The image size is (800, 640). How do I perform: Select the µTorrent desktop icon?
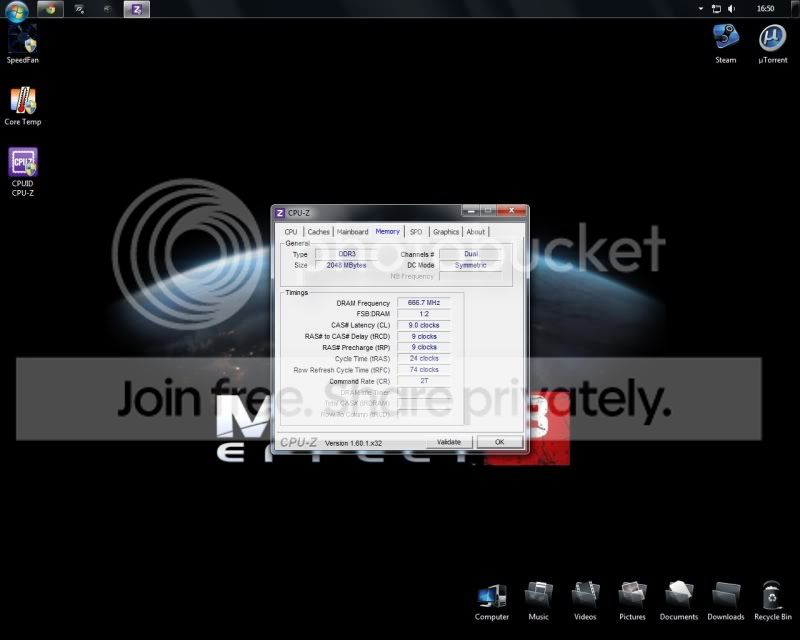coord(772,43)
